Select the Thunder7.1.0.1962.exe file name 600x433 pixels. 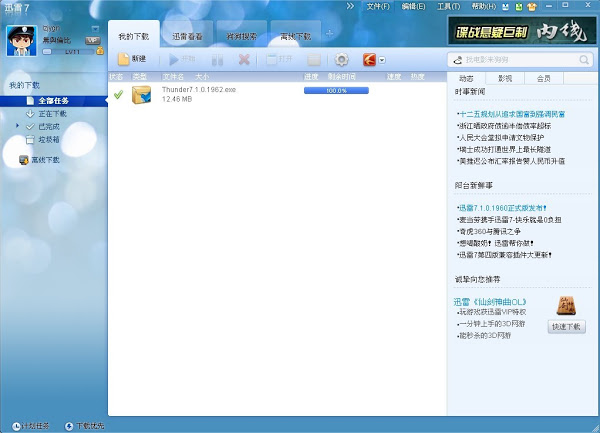point(199,90)
